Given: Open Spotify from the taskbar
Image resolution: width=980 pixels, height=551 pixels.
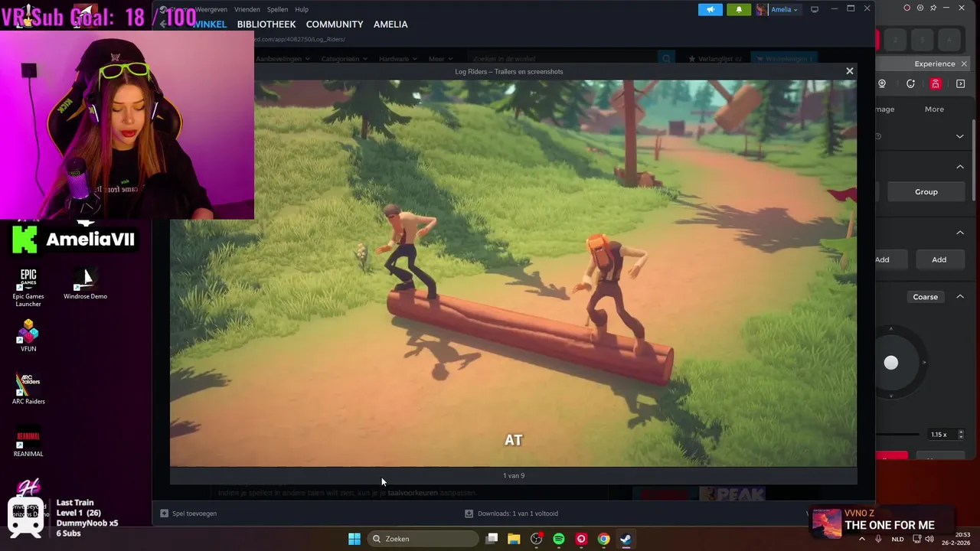Looking at the screenshot, I should pyautogui.click(x=559, y=539).
